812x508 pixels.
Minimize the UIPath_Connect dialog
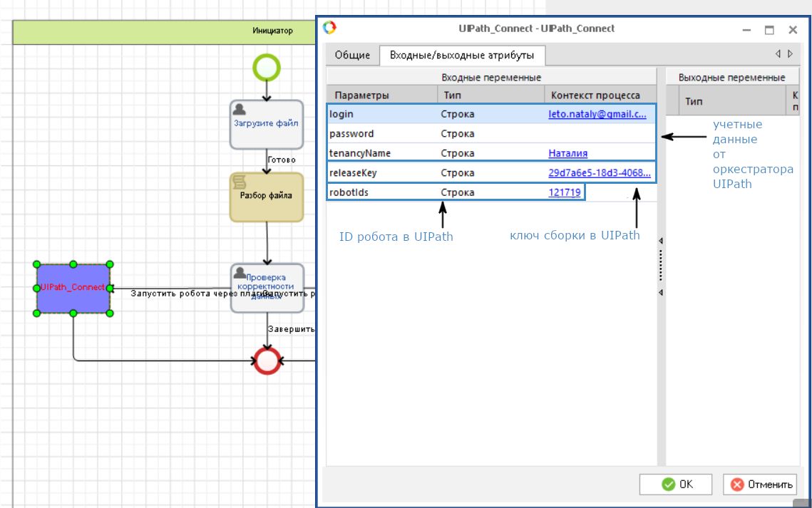tap(746, 30)
